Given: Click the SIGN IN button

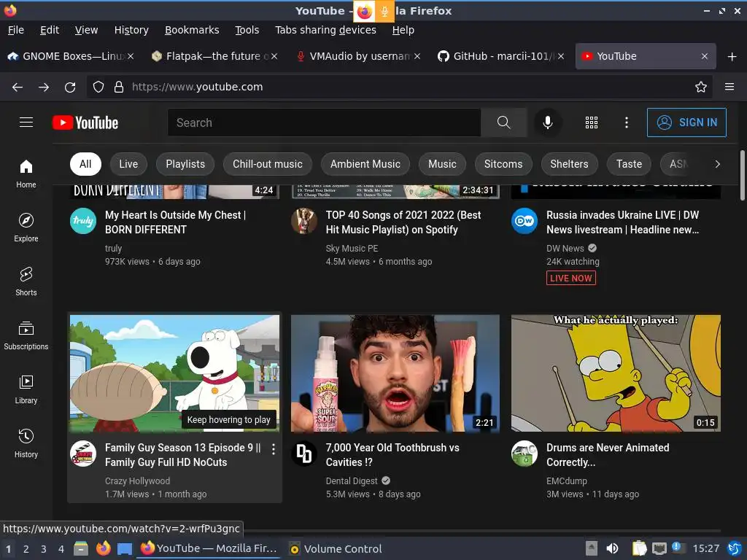Looking at the screenshot, I should (x=686, y=122).
